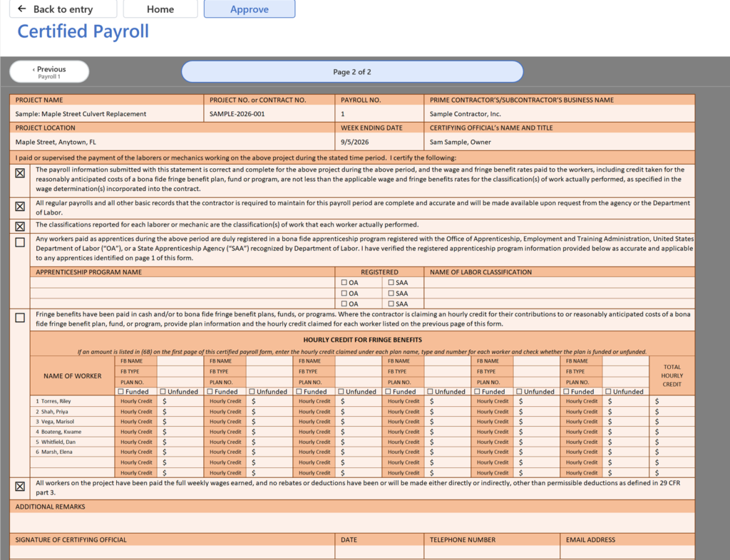The image size is (730, 560).
Task: Approve the certified payroll
Action: [249, 9]
